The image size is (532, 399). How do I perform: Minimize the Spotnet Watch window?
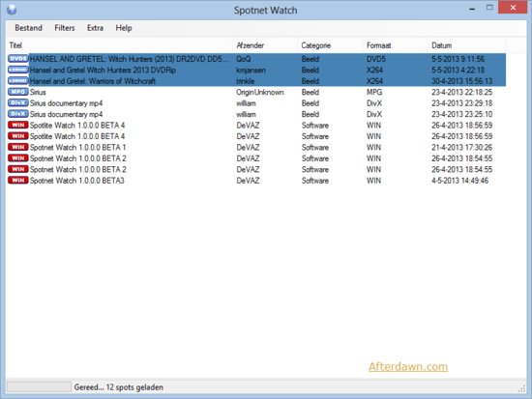pyautogui.click(x=472, y=8)
